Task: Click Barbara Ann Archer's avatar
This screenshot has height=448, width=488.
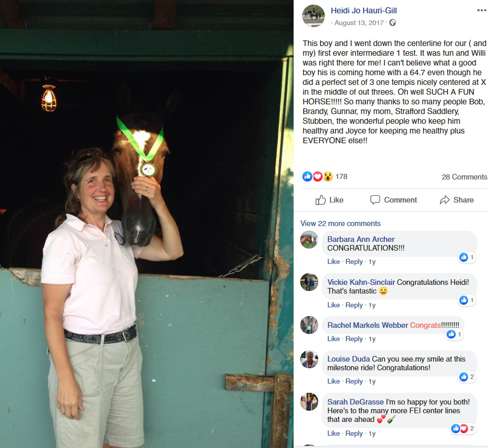Action: tap(309, 239)
